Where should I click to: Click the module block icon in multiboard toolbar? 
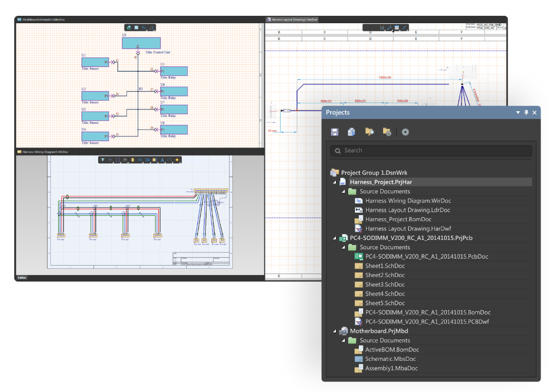click(x=136, y=27)
